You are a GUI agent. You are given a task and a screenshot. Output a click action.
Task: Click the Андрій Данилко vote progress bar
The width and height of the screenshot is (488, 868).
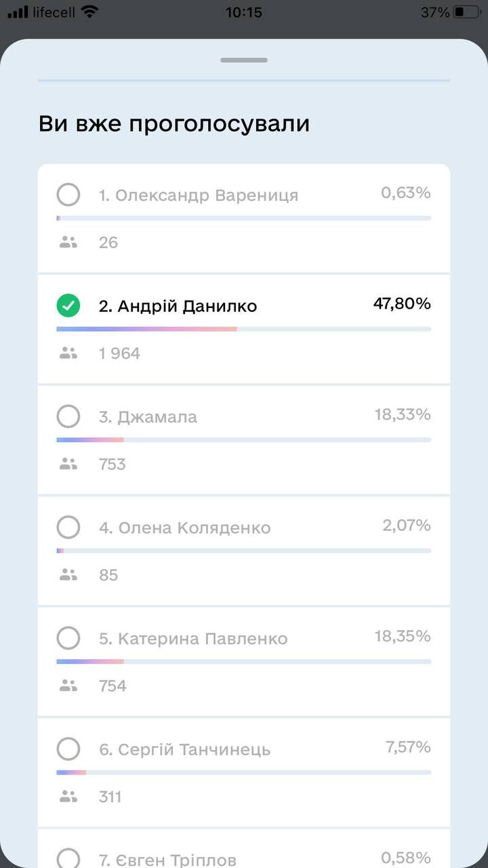tap(244, 329)
